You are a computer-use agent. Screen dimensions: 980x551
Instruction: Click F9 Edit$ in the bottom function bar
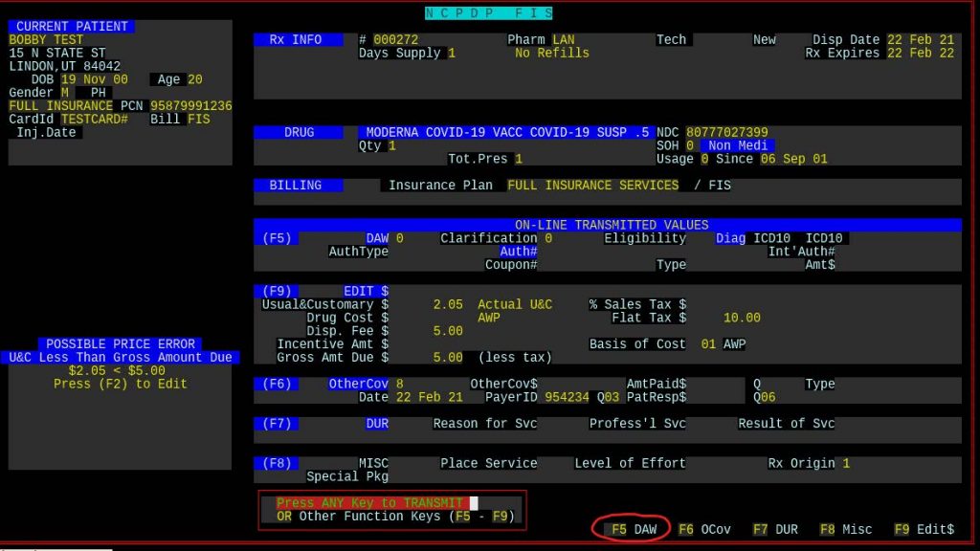(923, 529)
